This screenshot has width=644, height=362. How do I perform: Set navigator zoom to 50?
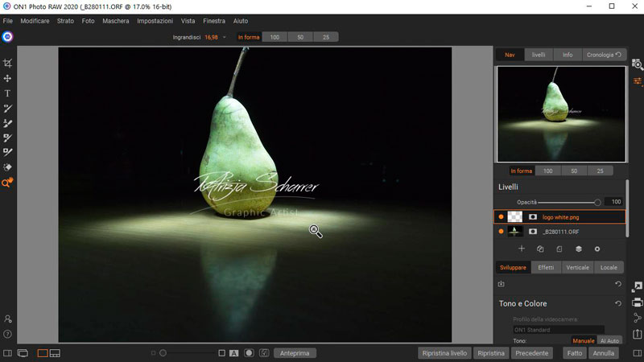point(574,171)
